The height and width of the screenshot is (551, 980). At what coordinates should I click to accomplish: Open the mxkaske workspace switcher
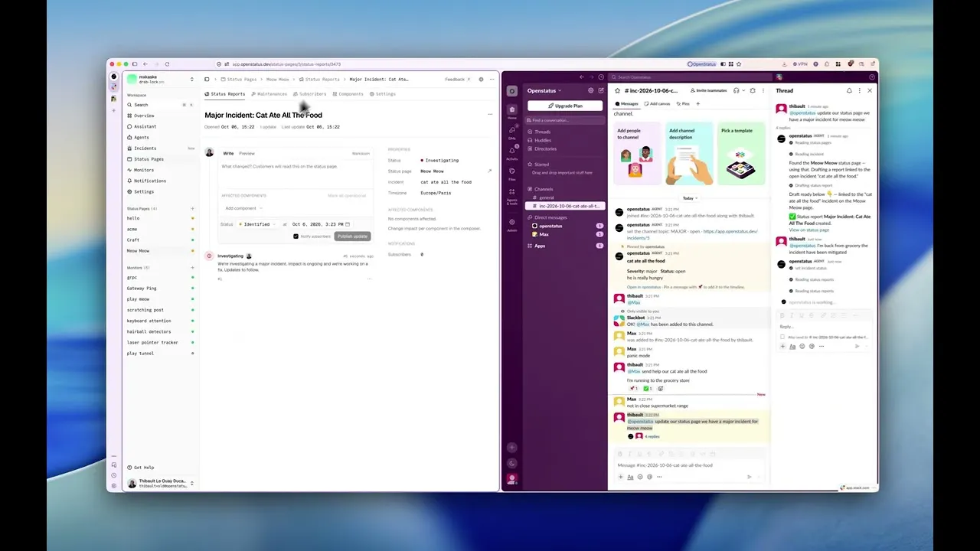click(161, 80)
